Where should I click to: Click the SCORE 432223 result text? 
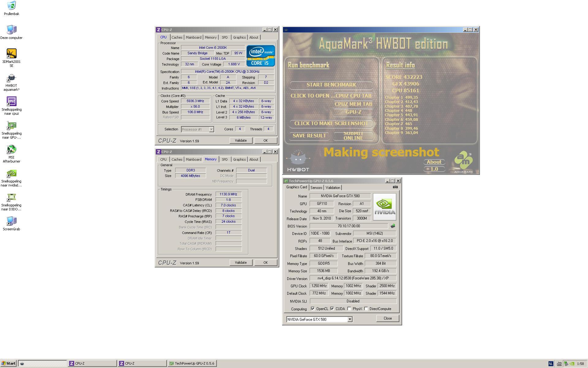click(404, 77)
